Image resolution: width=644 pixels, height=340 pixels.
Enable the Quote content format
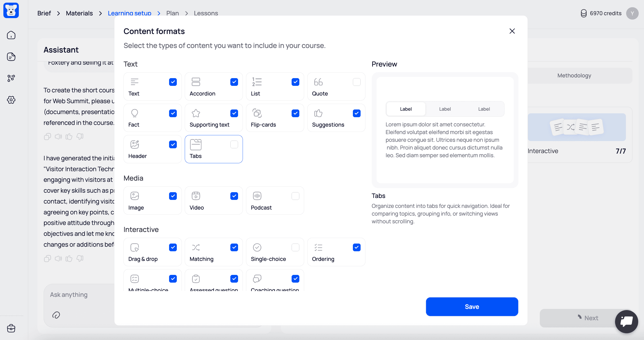click(356, 82)
